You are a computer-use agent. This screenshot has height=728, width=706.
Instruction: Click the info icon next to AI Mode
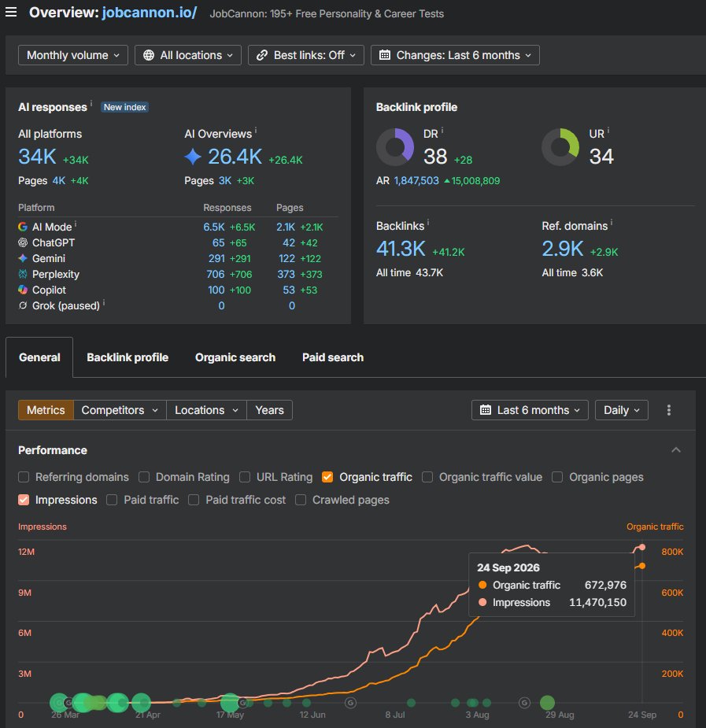76,224
